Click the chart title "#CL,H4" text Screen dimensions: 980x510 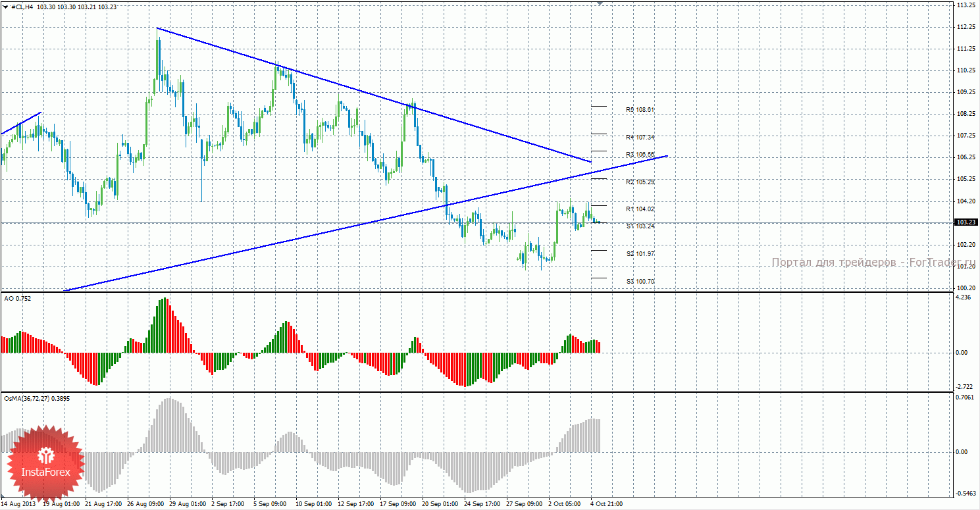(23, 7)
